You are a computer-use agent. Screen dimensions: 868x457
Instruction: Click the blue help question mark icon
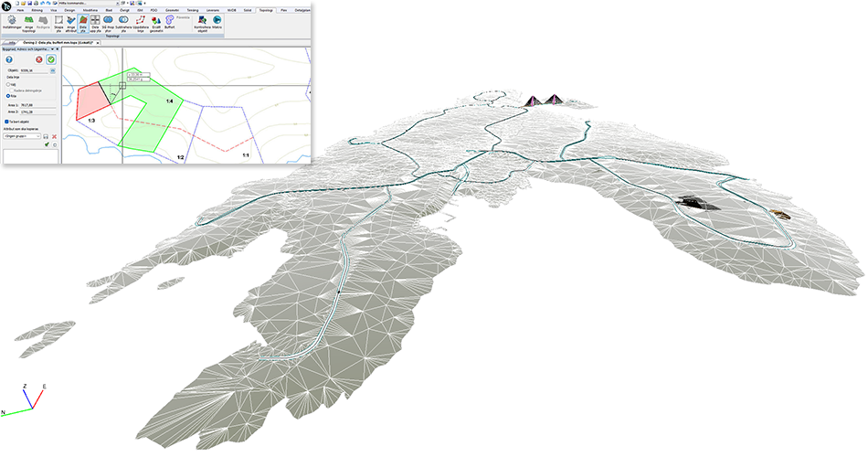[x=8, y=59]
